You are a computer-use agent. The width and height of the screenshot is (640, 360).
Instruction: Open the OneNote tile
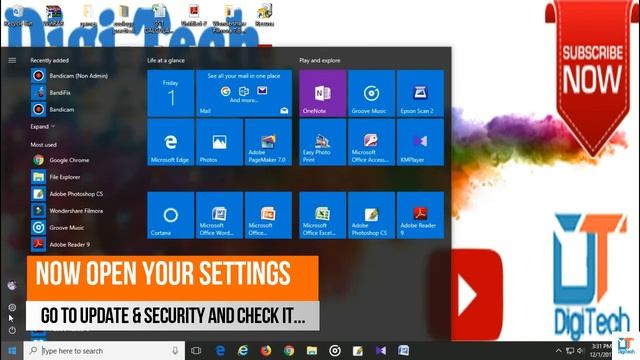click(x=322, y=93)
